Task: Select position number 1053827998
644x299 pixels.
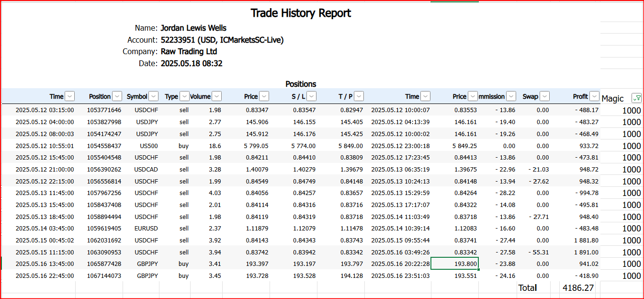Action: coord(104,122)
